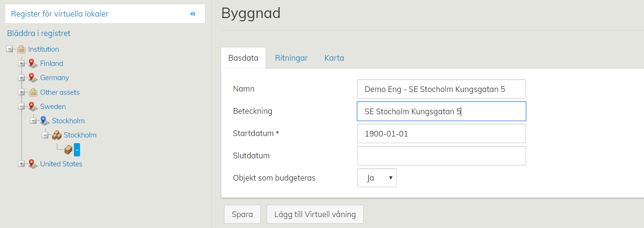Image resolution: width=644 pixels, height=228 pixels.
Task: Switch to the Ritningar tab
Action: click(x=291, y=58)
